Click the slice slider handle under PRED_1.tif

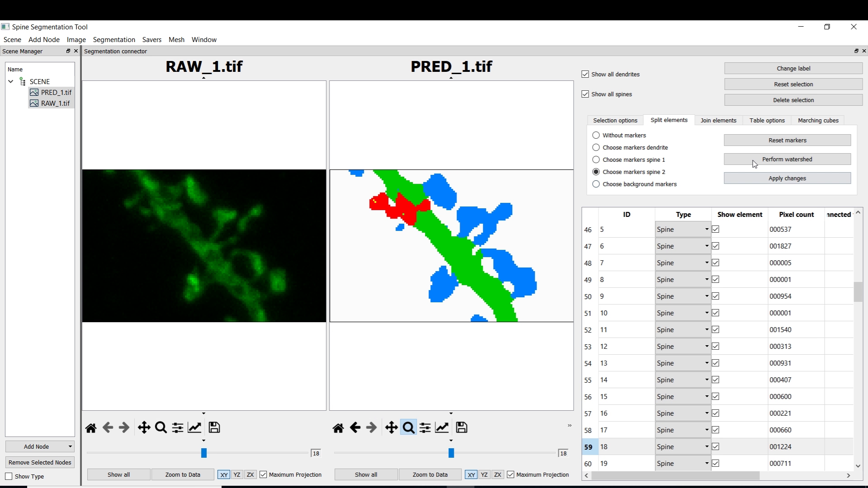click(451, 453)
